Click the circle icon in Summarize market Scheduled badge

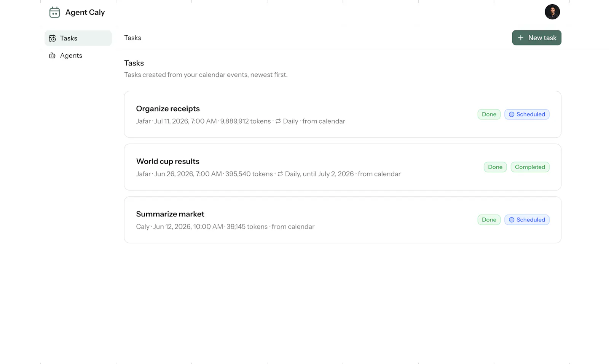pos(512,220)
